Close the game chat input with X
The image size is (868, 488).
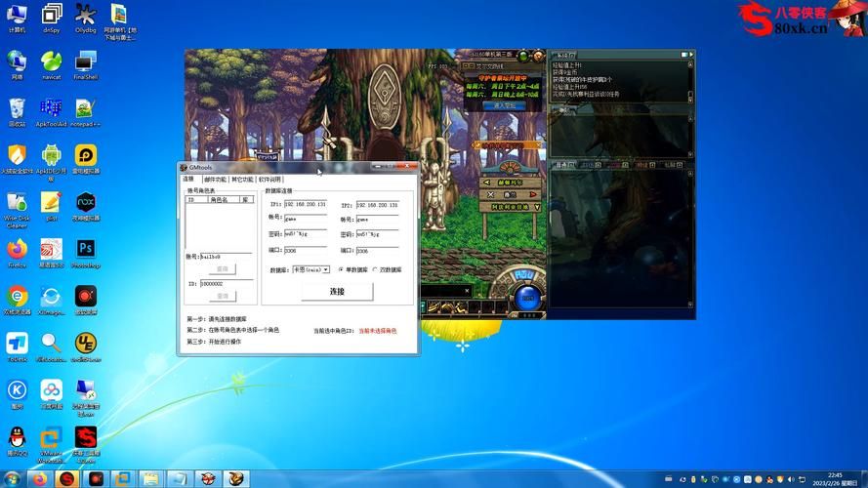468,291
